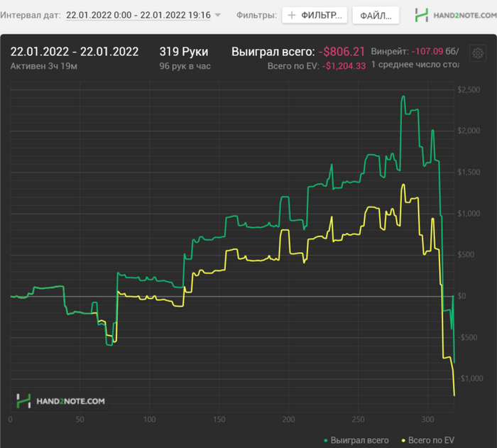Click the Активен 3ч 19м text
The height and width of the screenshot is (448, 497).
tap(44, 66)
